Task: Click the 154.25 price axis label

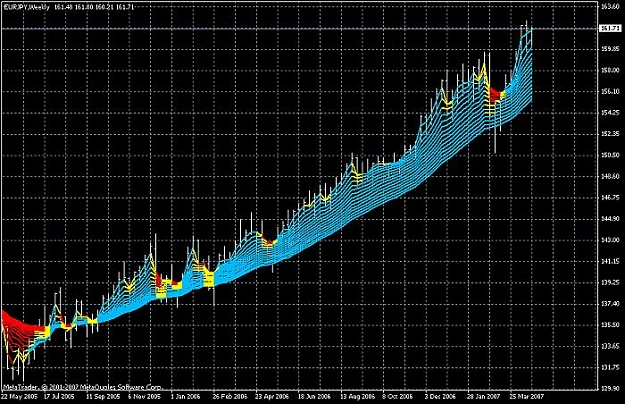Action: click(x=610, y=113)
